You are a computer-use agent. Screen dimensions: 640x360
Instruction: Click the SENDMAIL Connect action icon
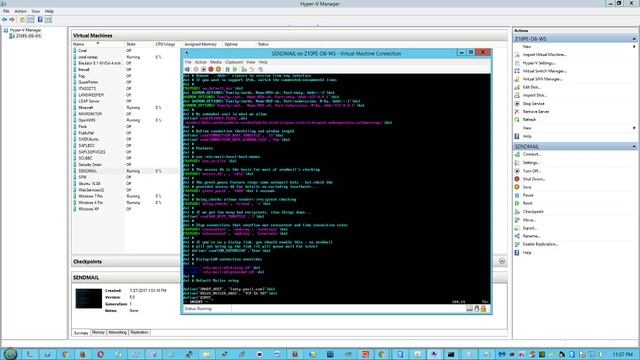(x=517, y=154)
